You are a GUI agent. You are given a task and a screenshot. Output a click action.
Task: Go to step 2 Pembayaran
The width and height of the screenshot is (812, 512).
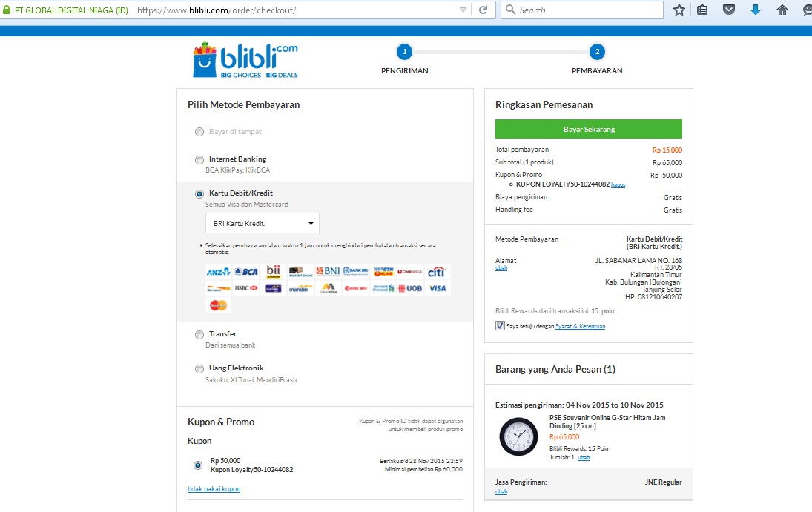[597, 52]
